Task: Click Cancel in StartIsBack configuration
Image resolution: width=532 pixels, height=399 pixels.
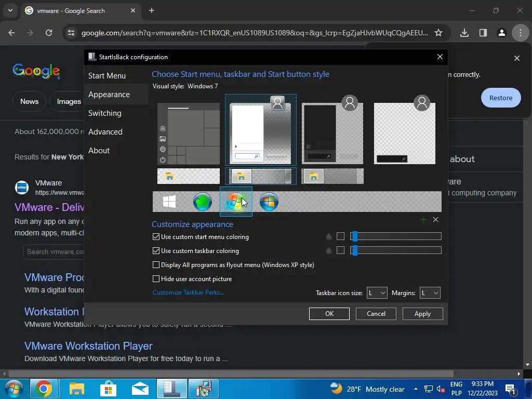Action: tap(376, 313)
